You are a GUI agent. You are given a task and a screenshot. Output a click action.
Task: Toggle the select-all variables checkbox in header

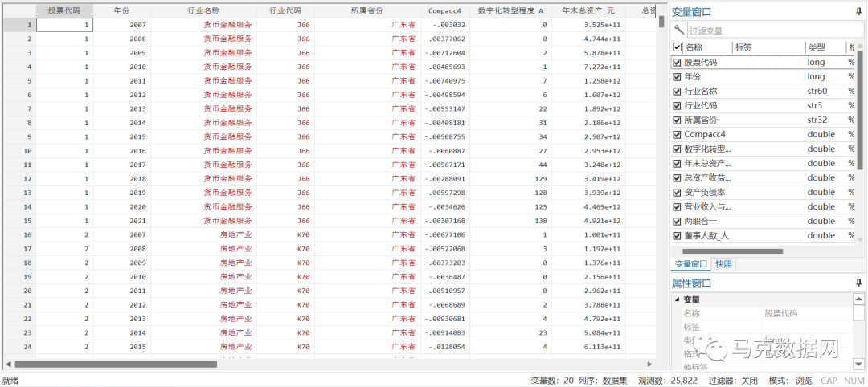point(677,47)
